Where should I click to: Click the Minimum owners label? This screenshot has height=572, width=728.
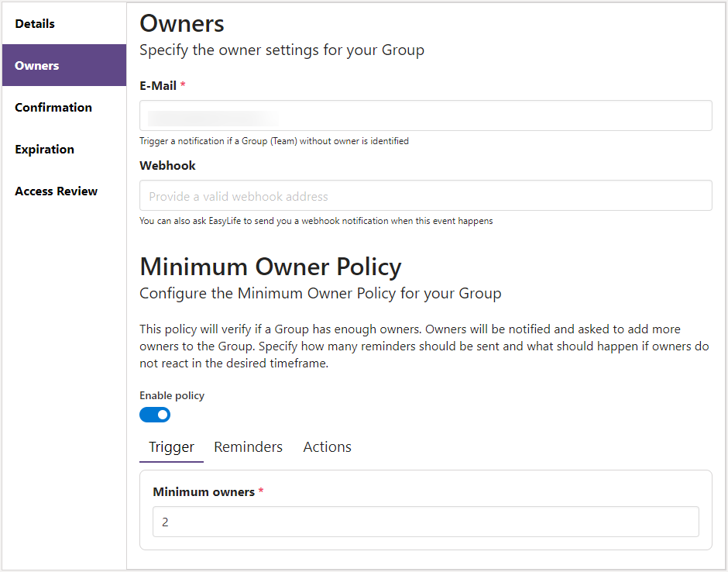(x=204, y=491)
